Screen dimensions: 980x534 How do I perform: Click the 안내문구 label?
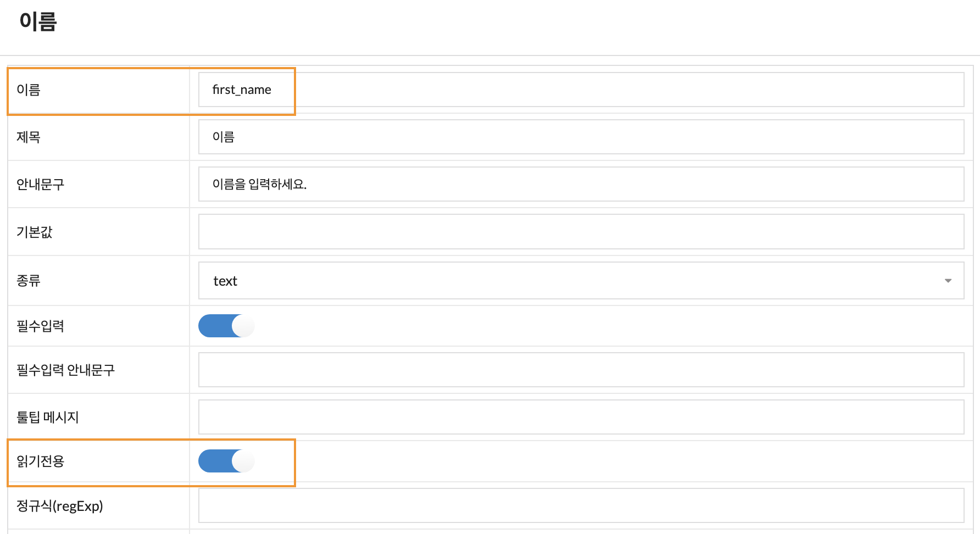click(41, 184)
